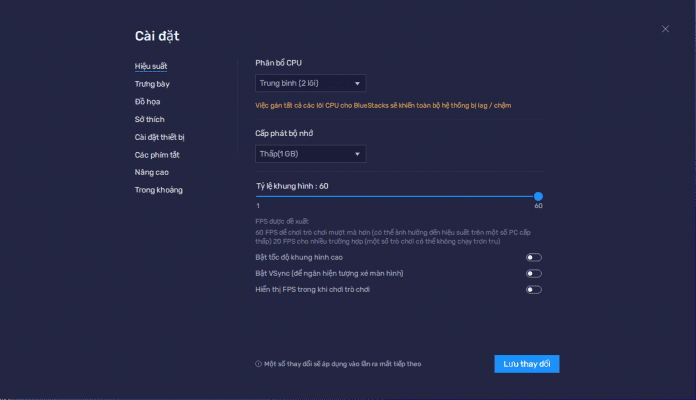Open the Hiệu suất settings section
Image resolution: width=696 pixels, height=400 pixels.
pyautogui.click(x=151, y=66)
